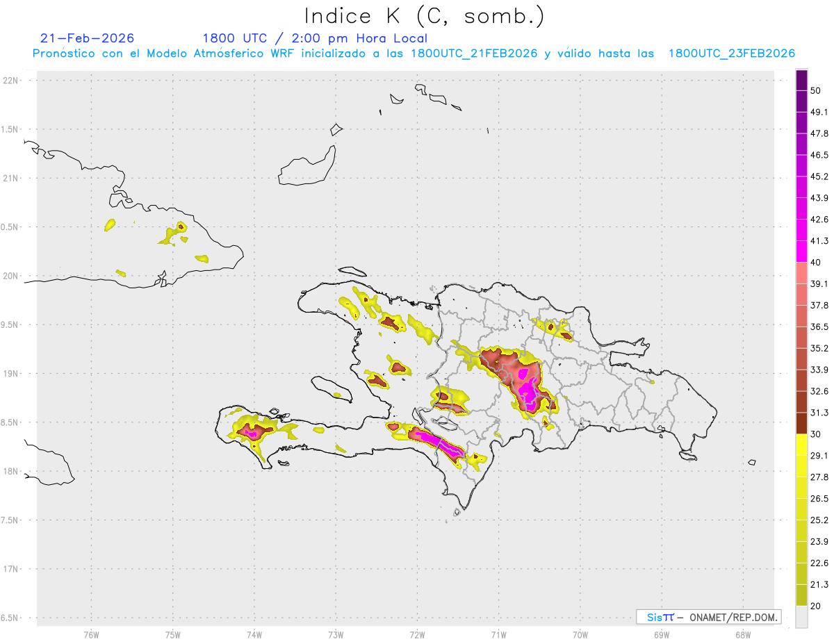Click the '21.3' legend value
834x644 pixels.
[819, 585]
